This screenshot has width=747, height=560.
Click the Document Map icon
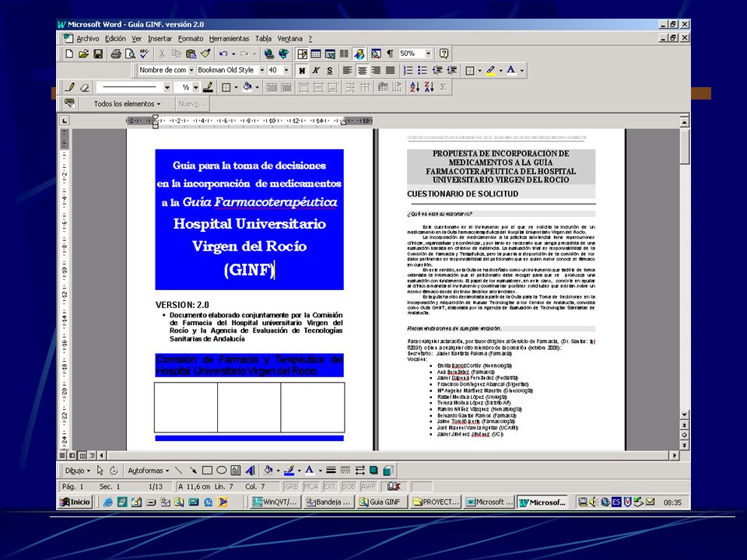point(376,54)
